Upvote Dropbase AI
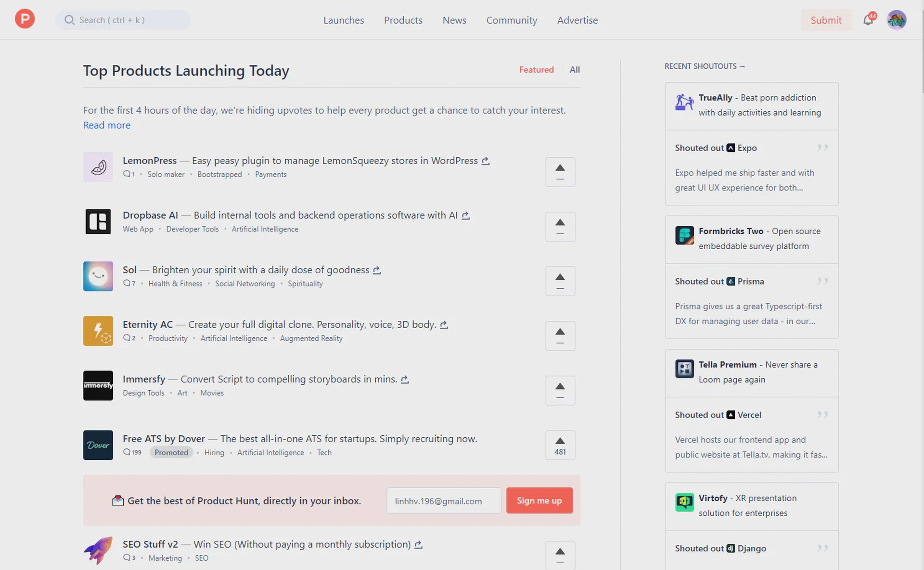This screenshot has height=570, width=924. 560,227
